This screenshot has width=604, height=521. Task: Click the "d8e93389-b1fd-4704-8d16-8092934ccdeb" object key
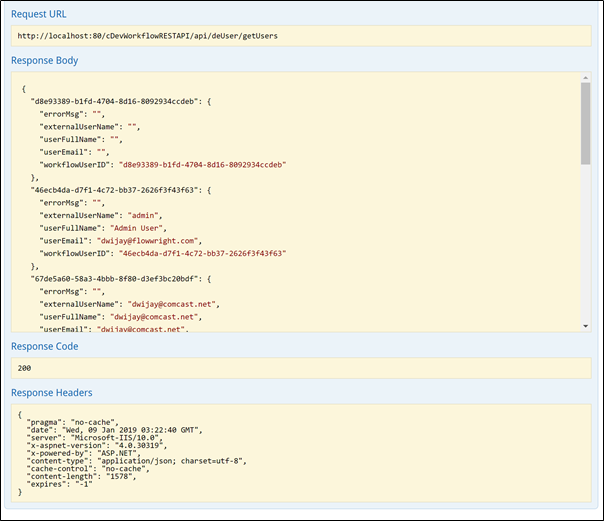pyautogui.click(x=114, y=102)
